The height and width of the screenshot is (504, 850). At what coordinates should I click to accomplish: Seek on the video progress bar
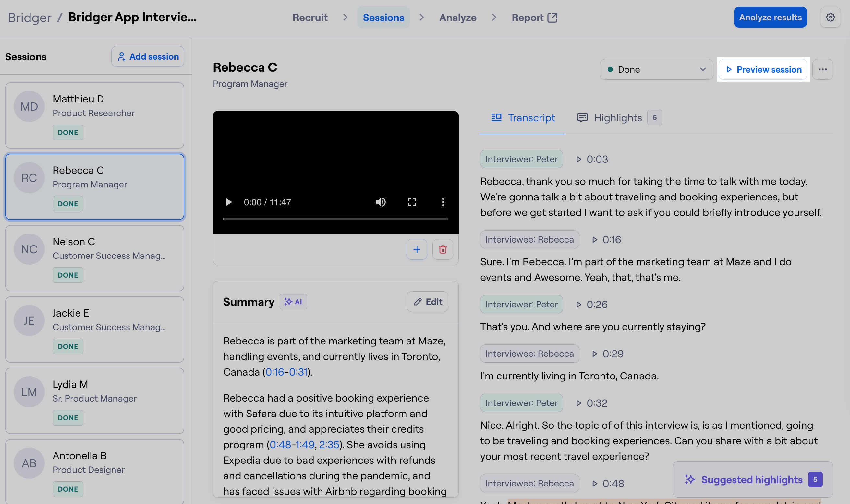tap(336, 219)
